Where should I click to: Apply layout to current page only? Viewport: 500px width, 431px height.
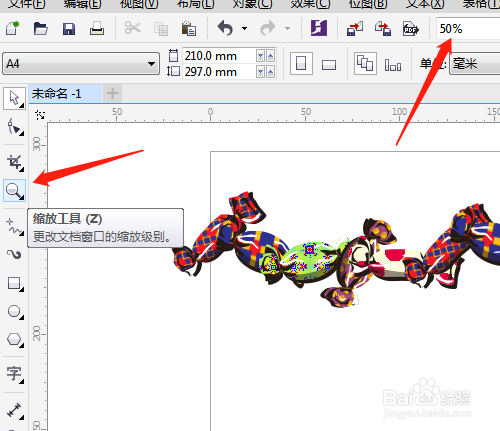(393, 64)
